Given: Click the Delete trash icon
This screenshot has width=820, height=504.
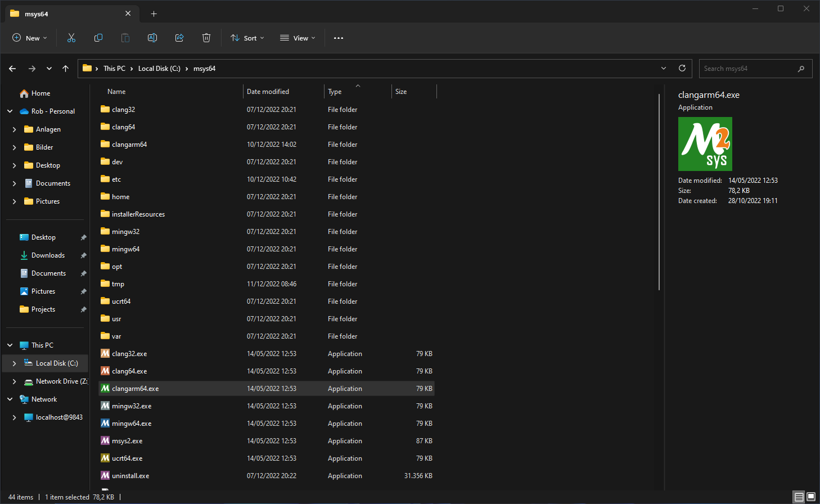Looking at the screenshot, I should coord(206,38).
